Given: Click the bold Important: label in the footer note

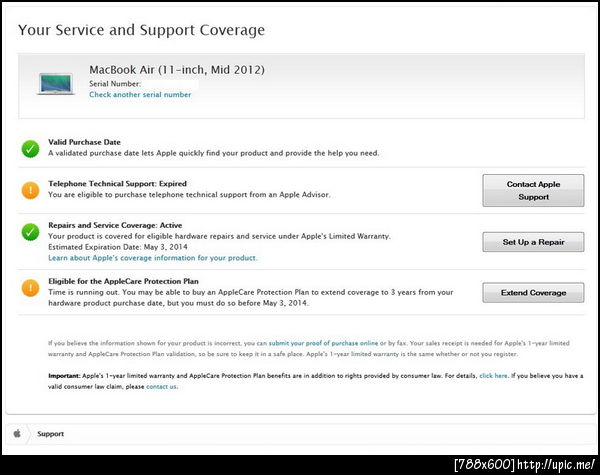Looking at the screenshot, I should click(x=64, y=376).
